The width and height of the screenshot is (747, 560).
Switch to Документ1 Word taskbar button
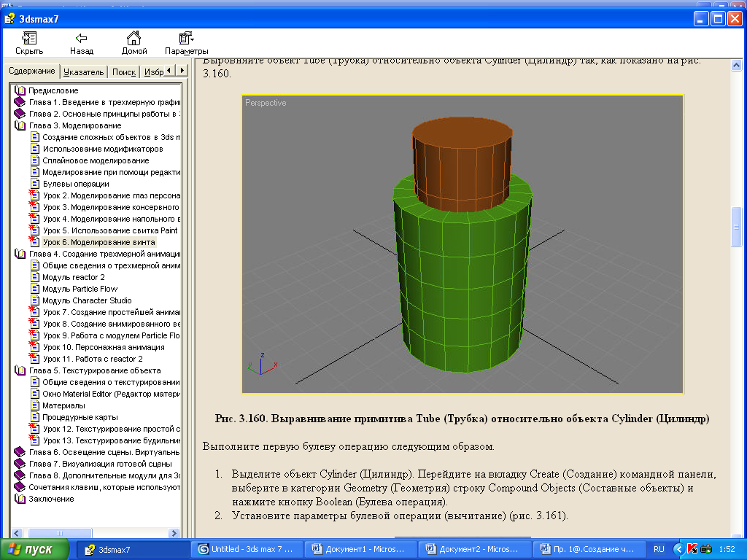click(360, 549)
